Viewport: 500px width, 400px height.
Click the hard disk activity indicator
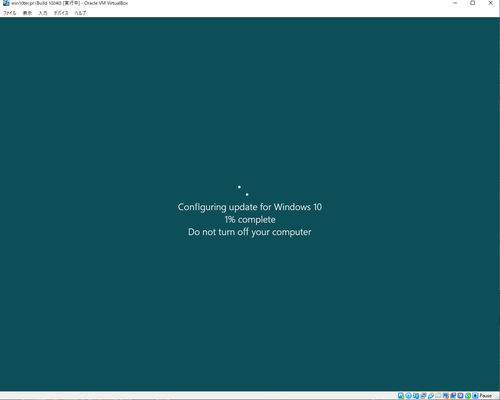tap(401, 396)
